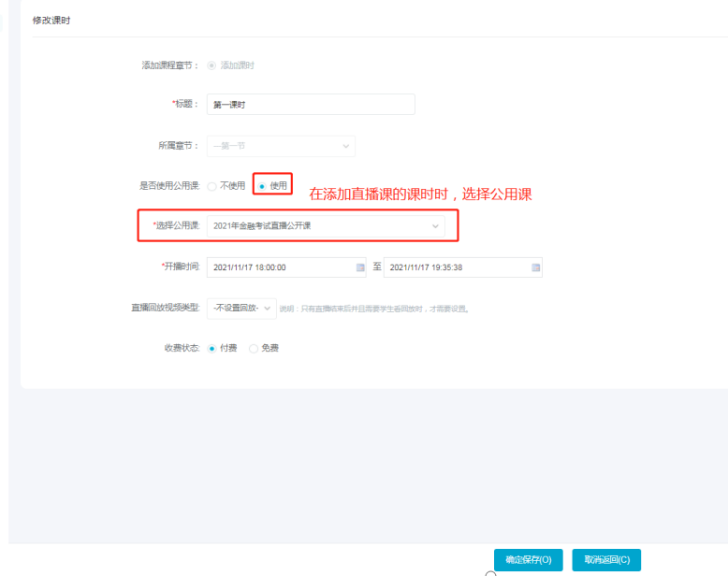Click the start time field showing 18:00:00
The height and width of the screenshot is (576, 728).
click(279, 267)
